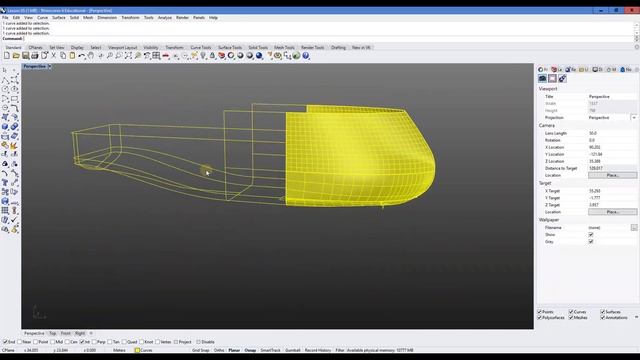This screenshot has height=360, width=640.
Task: Click the blue Render sphere icon
Action: pyautogui.click(x=259, y=56)
